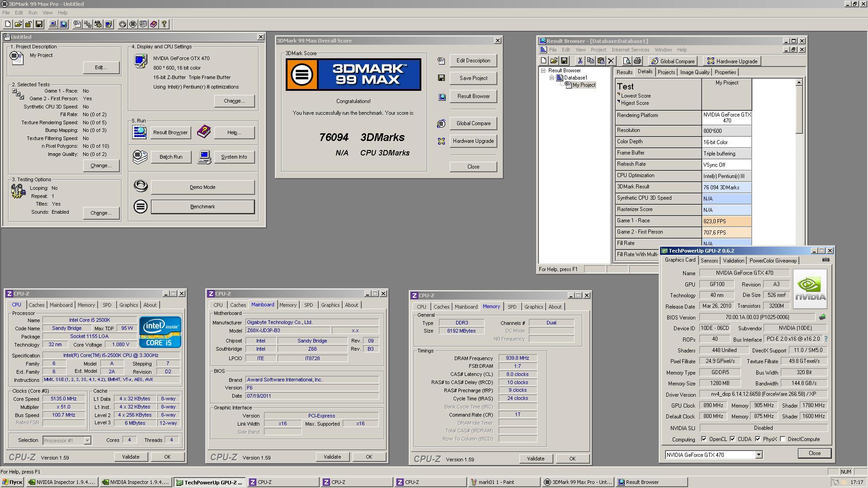Screen dimensions: 868x488
Task: Click the New project toolbar icon in 3DMark
Action: click(x=8, y=24)
